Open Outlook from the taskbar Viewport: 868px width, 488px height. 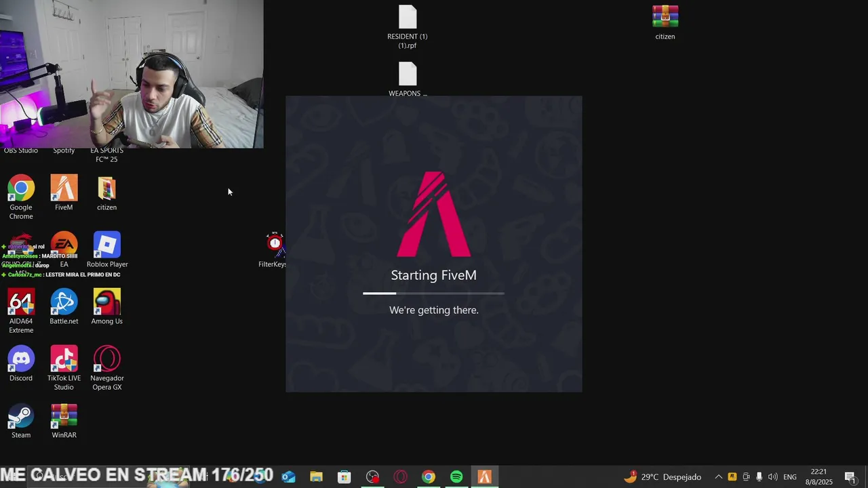288,477
